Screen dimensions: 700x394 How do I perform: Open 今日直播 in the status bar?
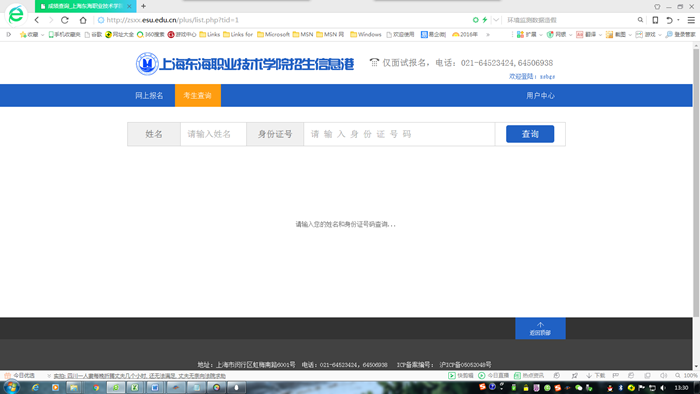494,376
